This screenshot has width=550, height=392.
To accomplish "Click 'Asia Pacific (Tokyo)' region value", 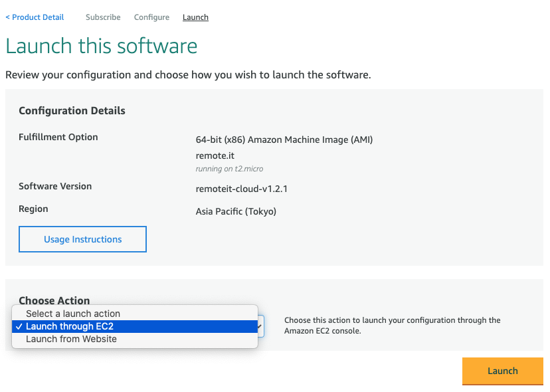I will coord(236,211).
